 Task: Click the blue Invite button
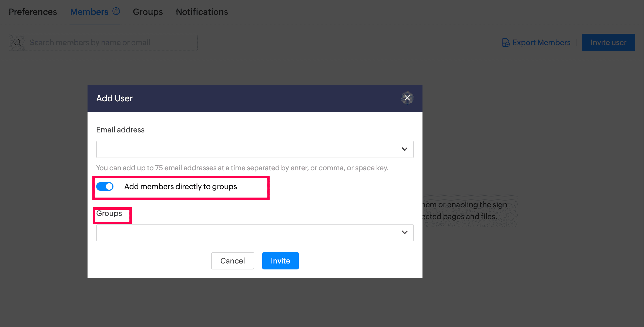pos(280,261)
